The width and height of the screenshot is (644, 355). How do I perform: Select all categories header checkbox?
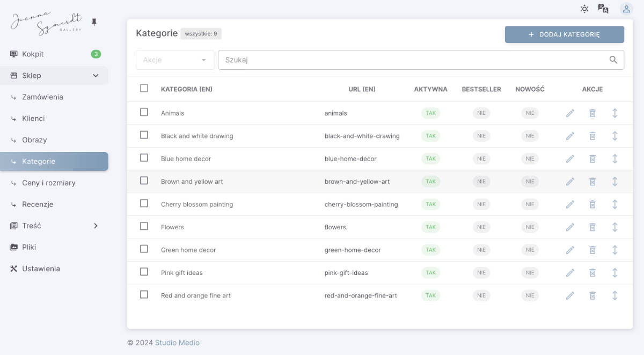point(144,88)
